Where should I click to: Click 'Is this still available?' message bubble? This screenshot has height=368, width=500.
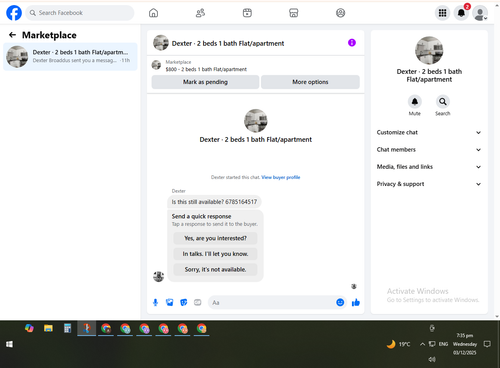(x=214, y=202)
